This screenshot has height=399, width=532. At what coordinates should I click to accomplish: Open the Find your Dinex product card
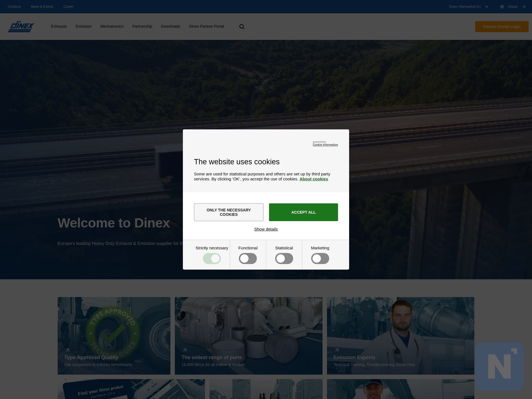point(131,389)
